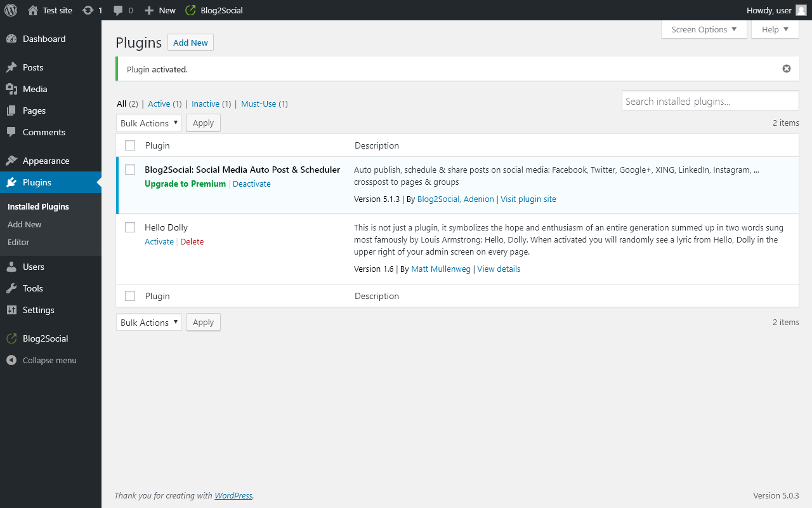Image resolution: width=812 pixels, height=508 pixels.
Task: Click the Version 5.0.3 footer text
Action: pyautogui.click(x=776, y=495)
